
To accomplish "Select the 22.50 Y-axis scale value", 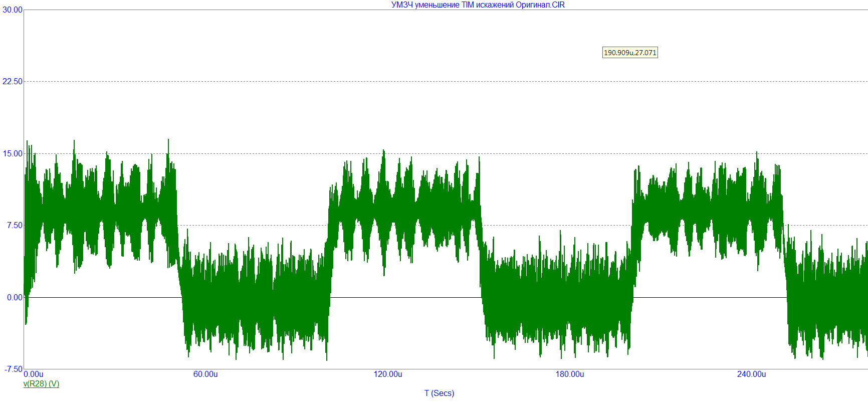I will (x=13, y=81).
